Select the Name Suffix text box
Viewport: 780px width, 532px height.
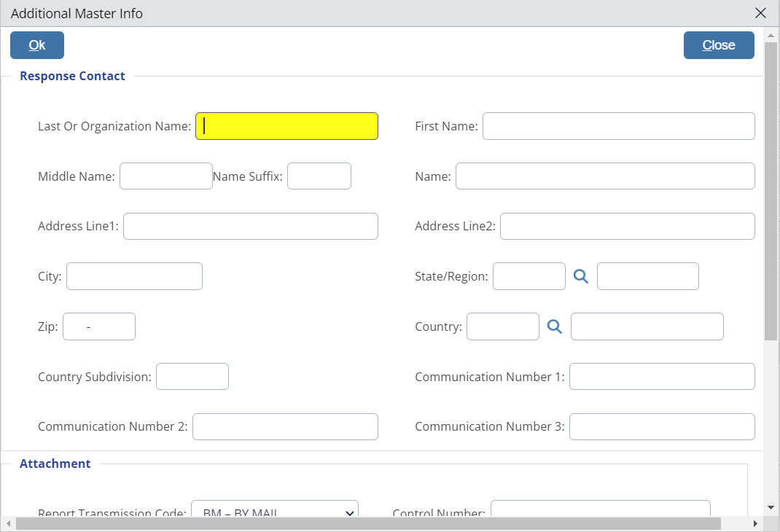(x=319, y=176)
